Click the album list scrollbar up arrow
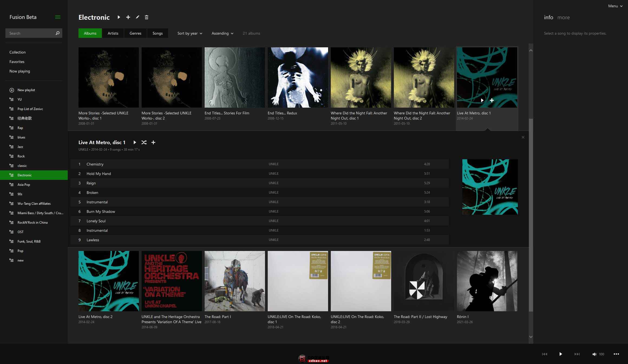The height and width of the screenshot is (364, 628). pyautogui.click(x=531, y=51)
